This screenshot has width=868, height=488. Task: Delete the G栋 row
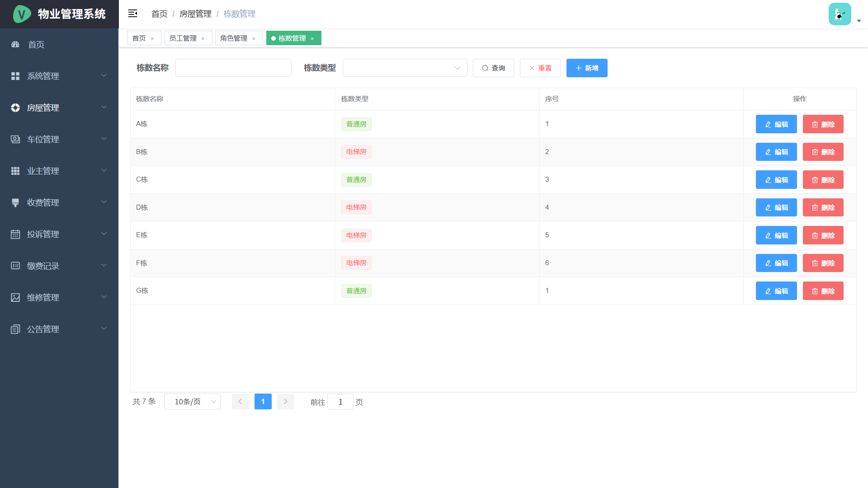(x=823, y=291)
